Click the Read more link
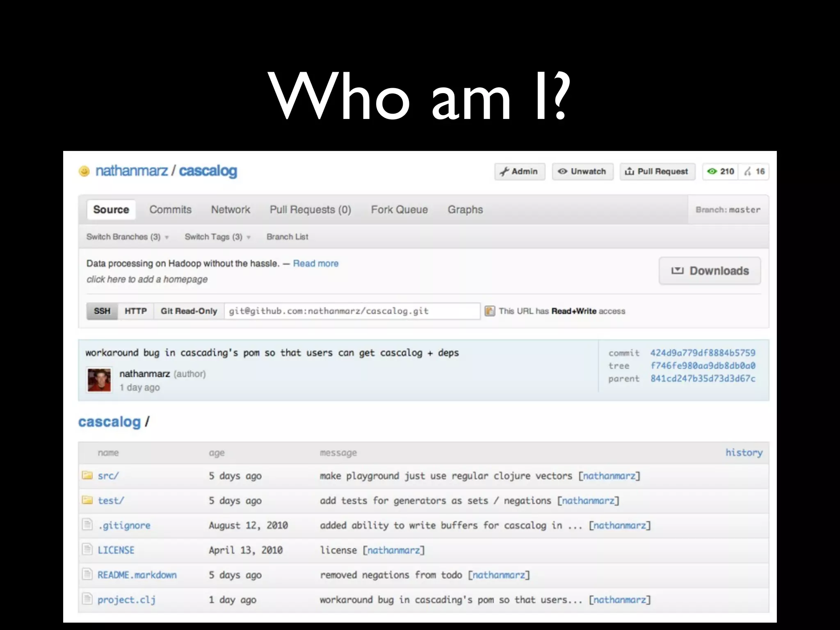 (x=316, y=263)
